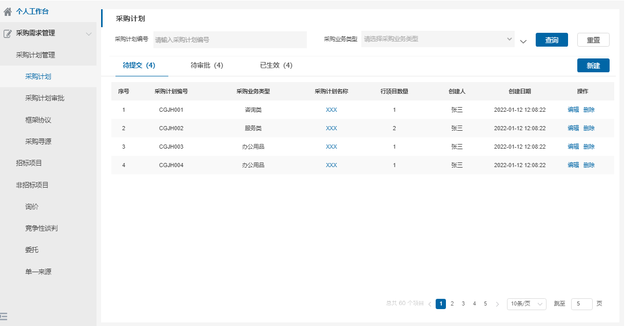Click the 采购计划编号 column header
644x326 pixels.
(x=171, y=91)
